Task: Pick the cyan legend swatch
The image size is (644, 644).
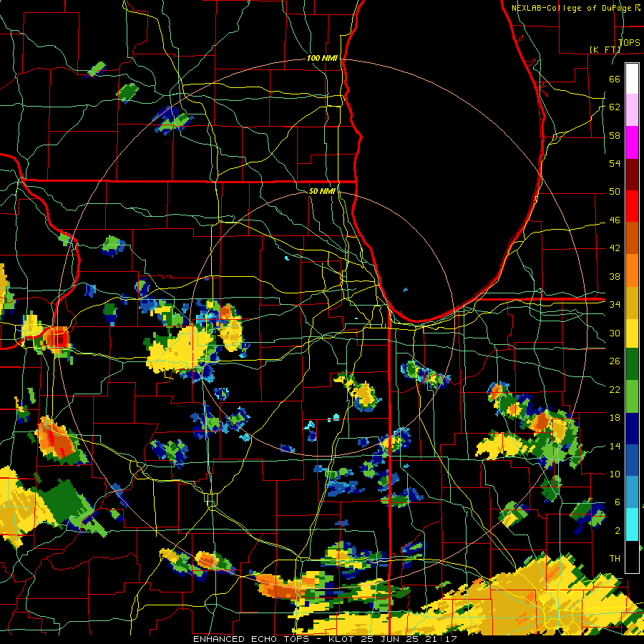Action: point(632,525)
